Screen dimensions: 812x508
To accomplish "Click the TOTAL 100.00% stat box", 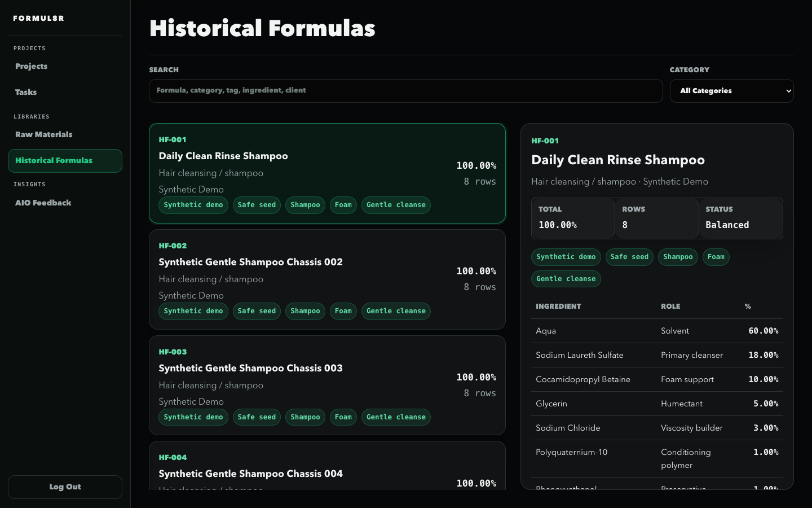I will coord(573,218).
